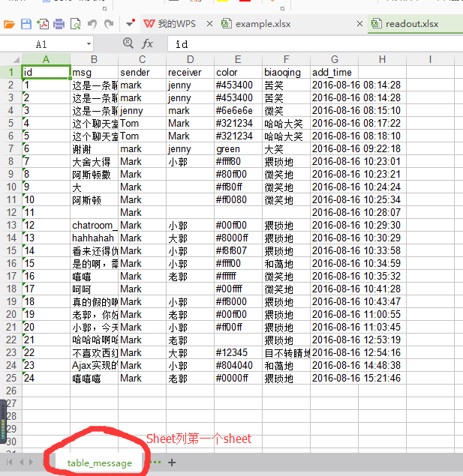Image resolution: width=463 pixels, height=476 pixels.
Task: Click the formula bar containing id
Action: tap(314, 44)
